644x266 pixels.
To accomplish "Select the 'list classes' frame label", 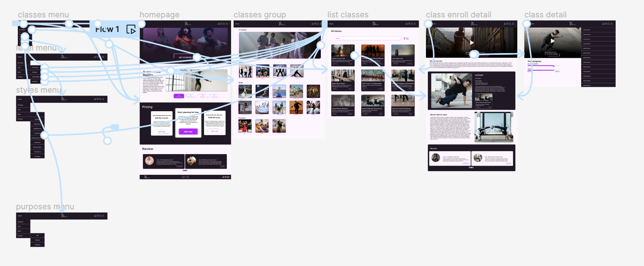I will [348, 15].
